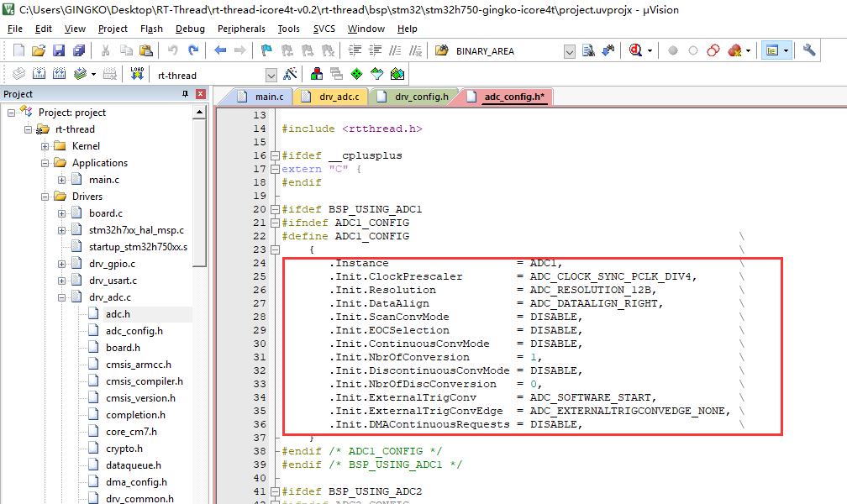Open the BINARY_AREA find dropdown
This screenshot has height=504, width=847.
point(570,51)
